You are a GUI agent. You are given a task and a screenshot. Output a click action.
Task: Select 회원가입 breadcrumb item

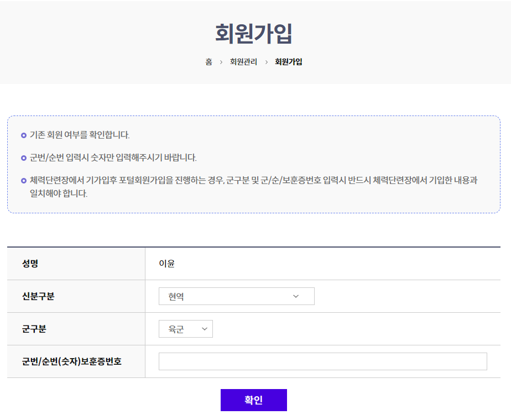pos(289,62)
